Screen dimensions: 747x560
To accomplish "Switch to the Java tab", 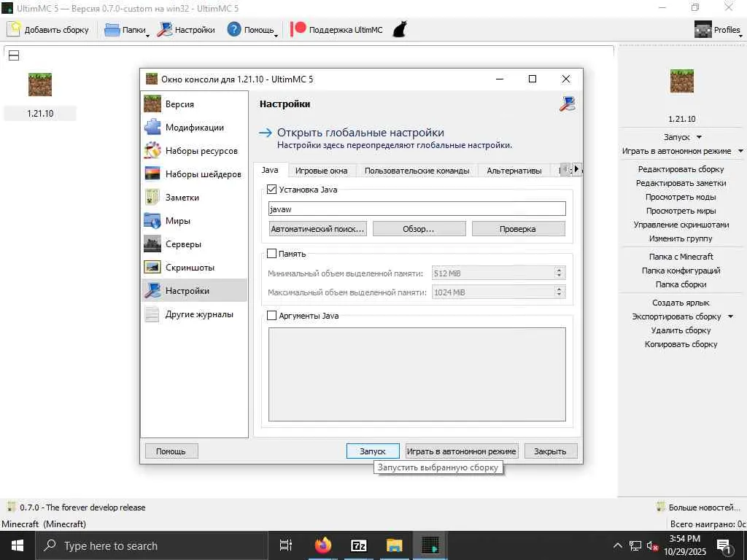I will point(270,169).
